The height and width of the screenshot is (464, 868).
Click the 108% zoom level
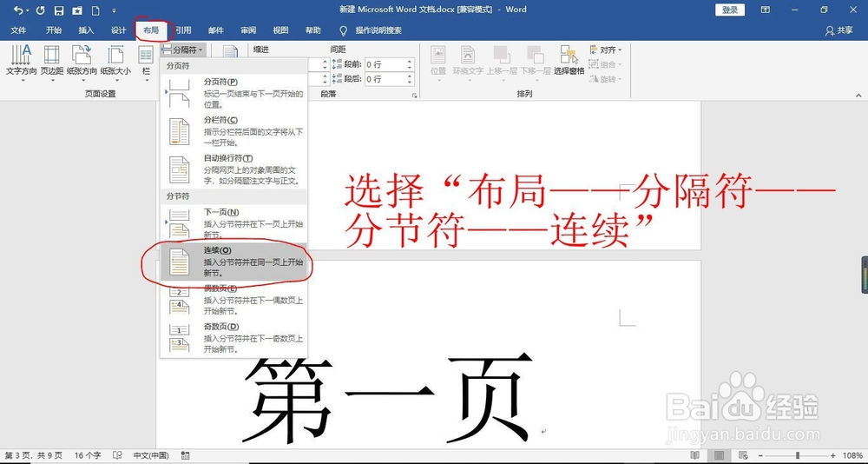[853, 455]
